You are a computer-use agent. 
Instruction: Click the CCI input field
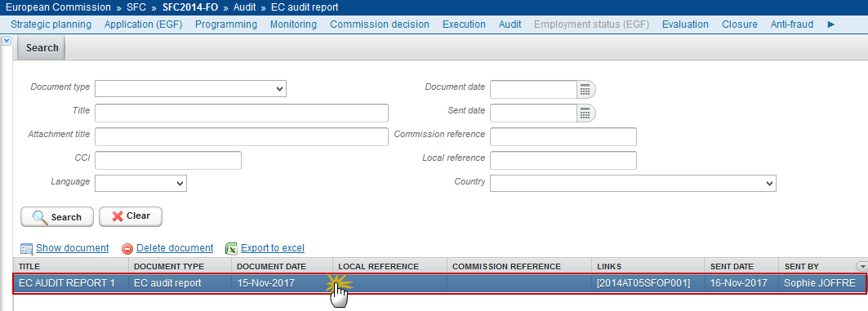click(168, 161)
